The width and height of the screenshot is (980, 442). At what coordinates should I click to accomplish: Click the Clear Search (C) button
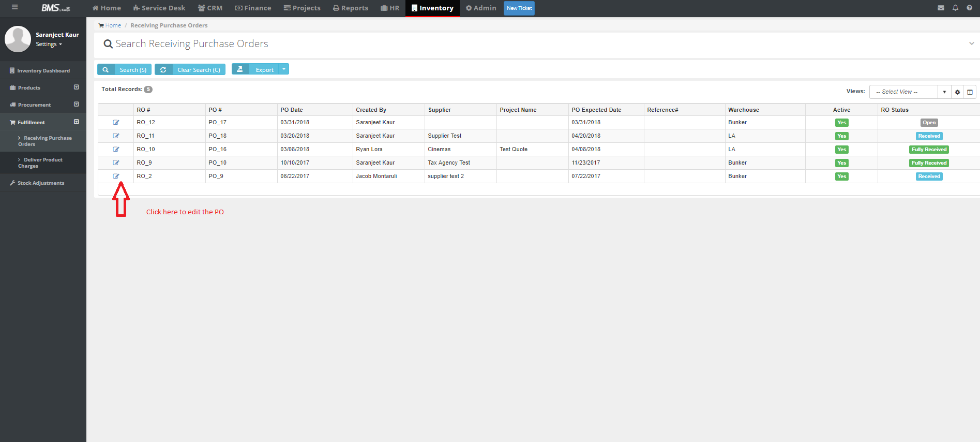pyautogui.click(x=190, y=69)
